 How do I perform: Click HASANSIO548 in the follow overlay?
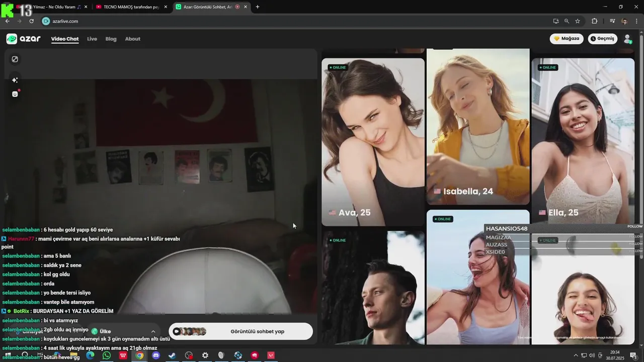(x=507, y=229)
